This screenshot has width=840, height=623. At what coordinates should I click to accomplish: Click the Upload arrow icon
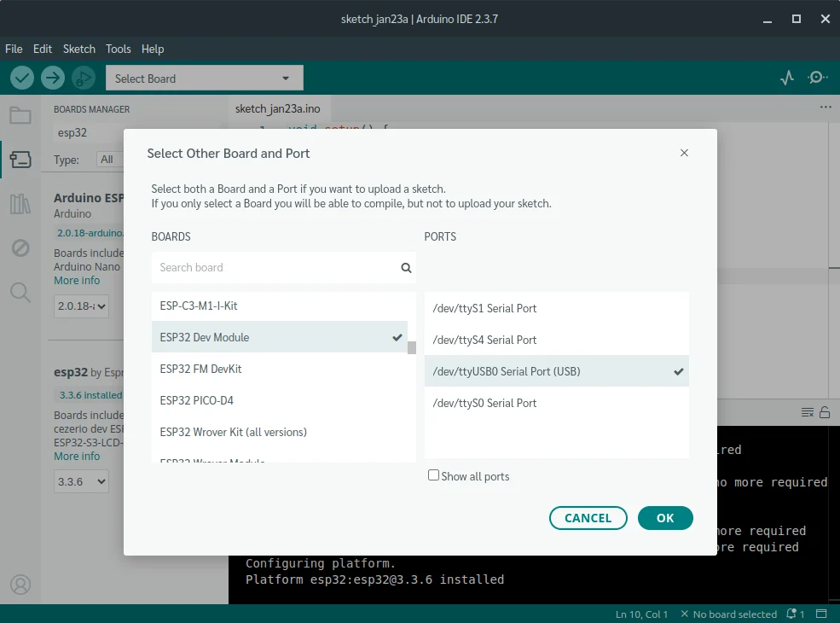coord(53,79)
